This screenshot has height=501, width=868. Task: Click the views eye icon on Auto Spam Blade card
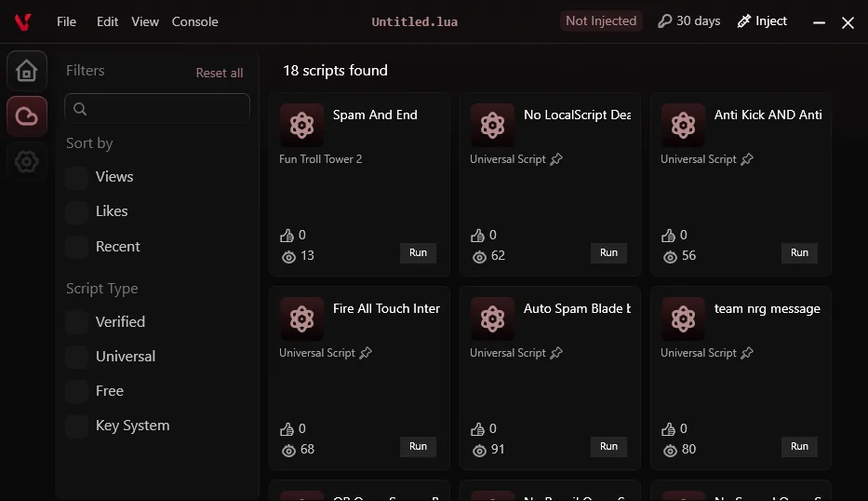coord(479,451)
